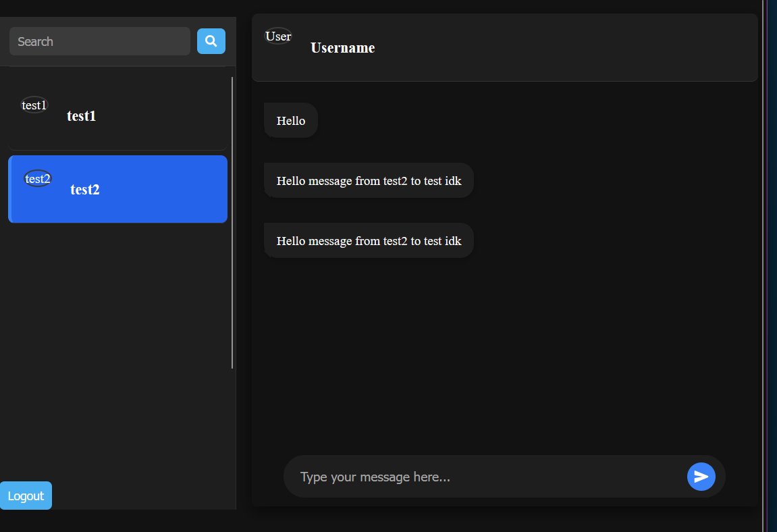Screen dimensions: 777x532
Task: Click the User avatar in chat header
Action: tap(278, 36)
